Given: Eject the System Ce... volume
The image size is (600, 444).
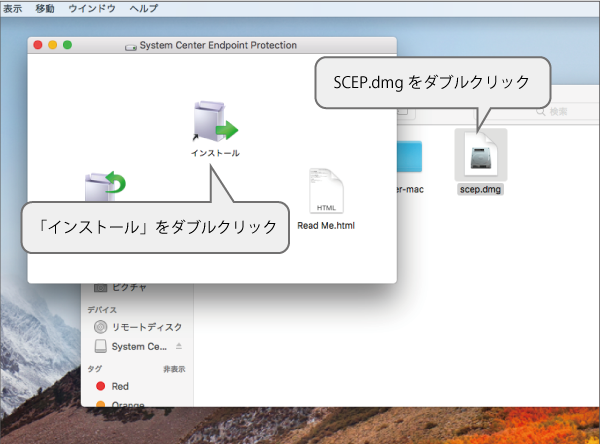Looking at the screenshot, I should 179,346.
